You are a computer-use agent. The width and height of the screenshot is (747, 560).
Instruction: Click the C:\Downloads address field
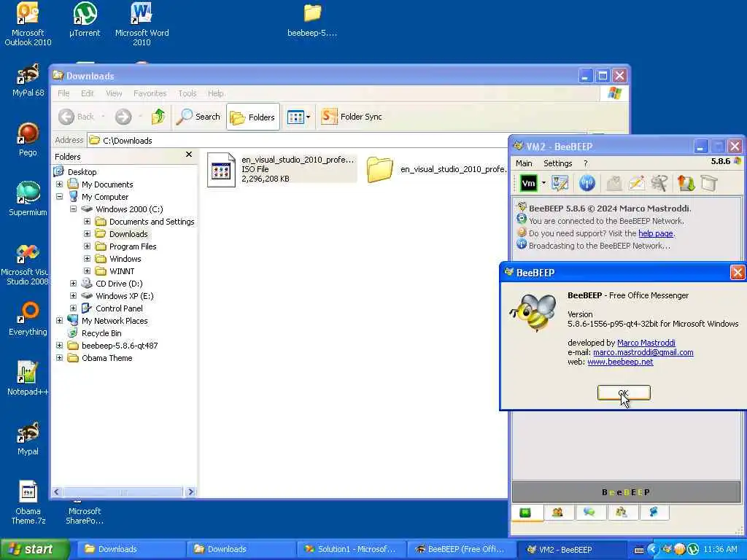click(298, 141)
